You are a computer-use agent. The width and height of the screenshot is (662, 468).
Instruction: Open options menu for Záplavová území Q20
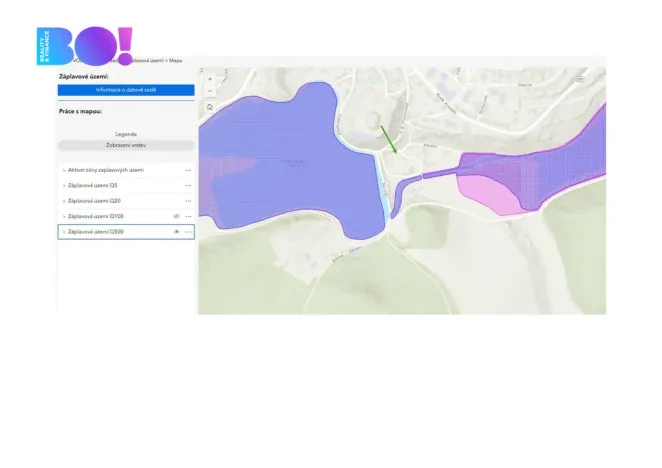coord(188,201)
